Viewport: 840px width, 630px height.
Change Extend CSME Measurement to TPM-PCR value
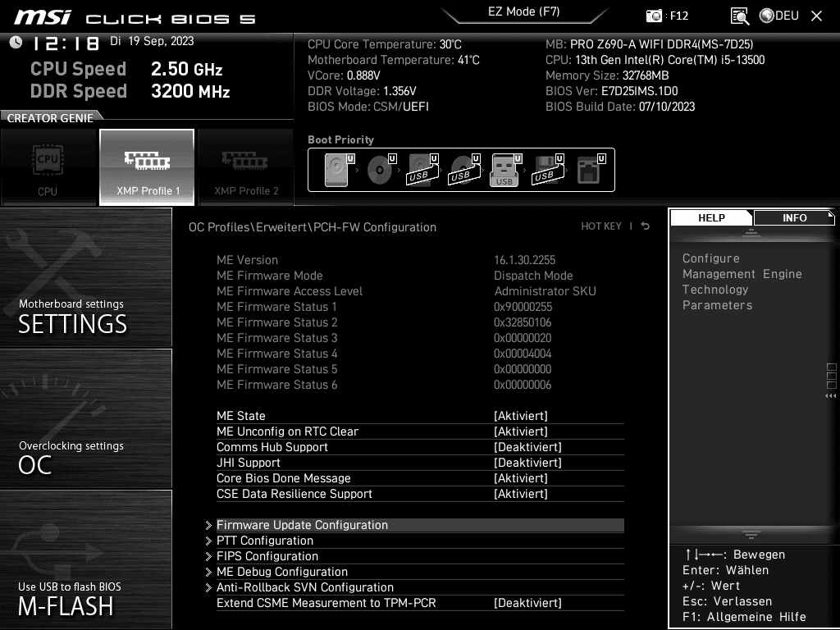click(x=527, y=603)
